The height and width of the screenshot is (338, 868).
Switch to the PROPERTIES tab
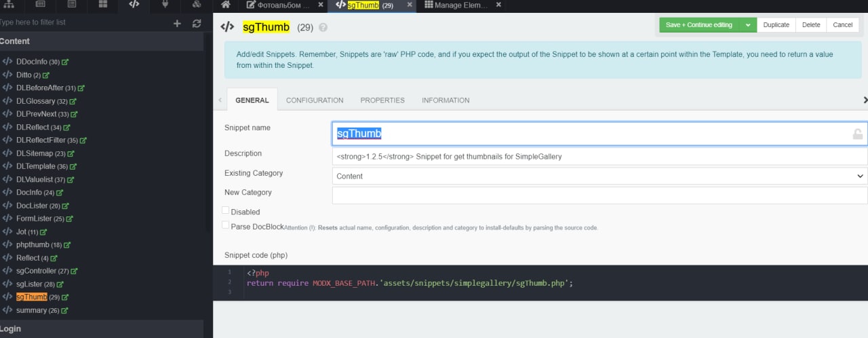coord(382,100)
